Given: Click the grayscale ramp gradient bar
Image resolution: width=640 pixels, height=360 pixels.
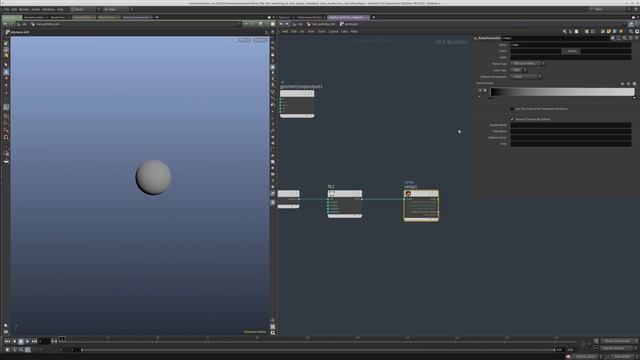Looking at the screenshot, I should point(562,92).
